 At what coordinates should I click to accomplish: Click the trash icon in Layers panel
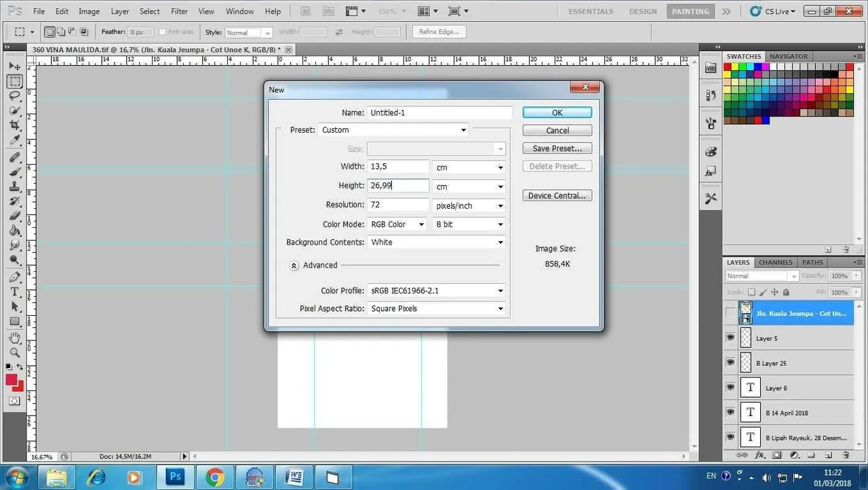point(846,455)
